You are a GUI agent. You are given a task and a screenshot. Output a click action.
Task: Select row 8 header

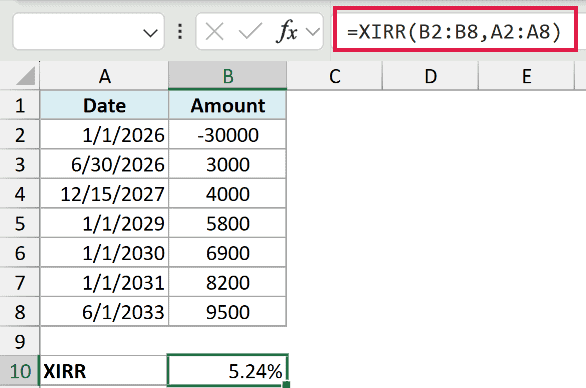click(19, 312)
